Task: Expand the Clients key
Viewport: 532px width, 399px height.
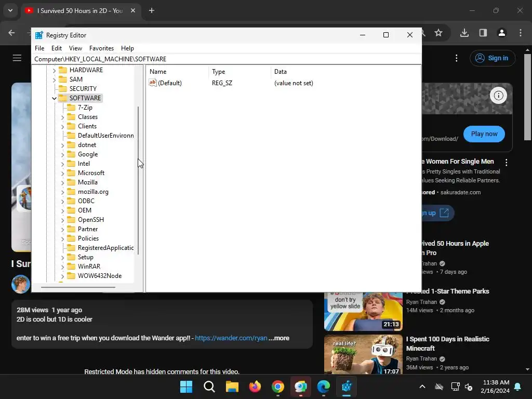Action: pos(62,127)
